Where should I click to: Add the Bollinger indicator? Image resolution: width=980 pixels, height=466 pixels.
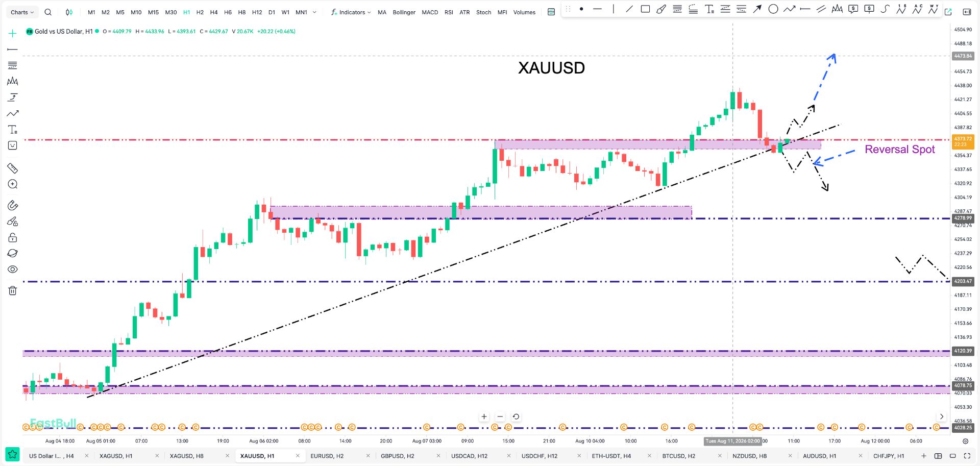pyautogui.click(x=404, y=12)
